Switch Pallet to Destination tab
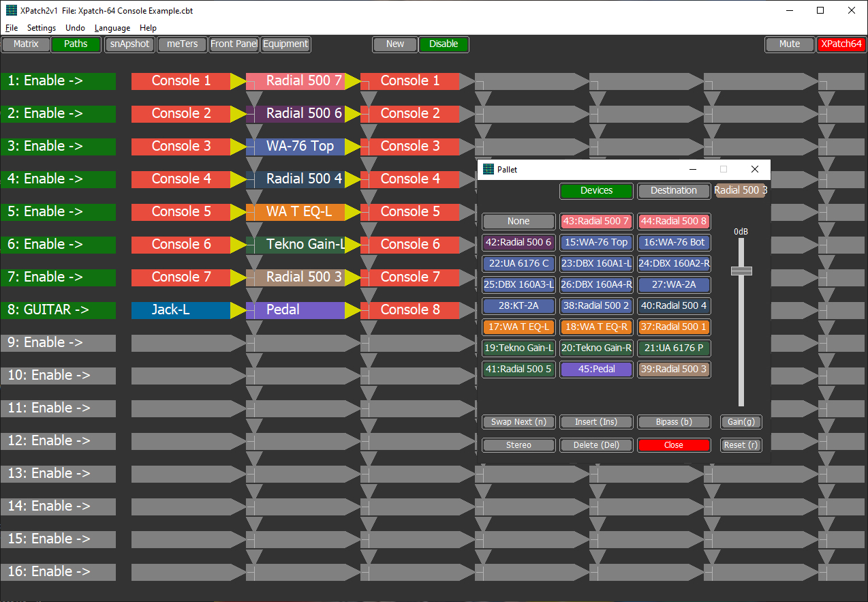This screenshot has height=602, width=868. pos(674,191)
